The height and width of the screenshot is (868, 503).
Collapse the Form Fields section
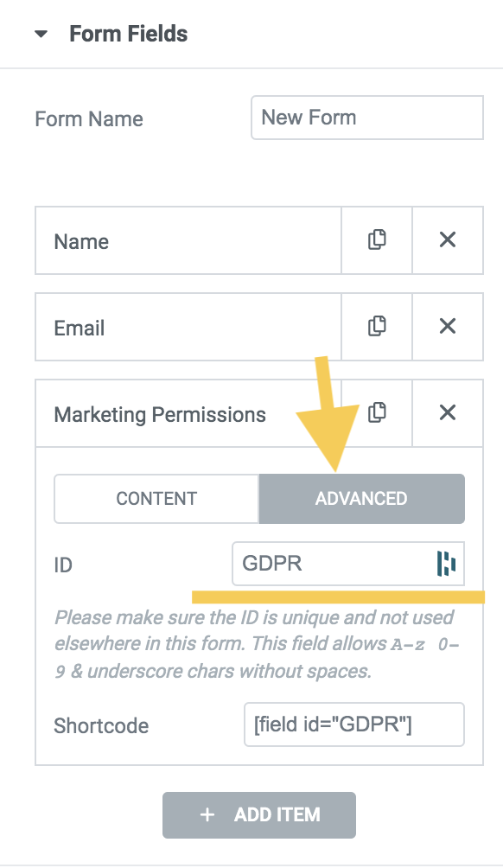coord(41,35)
